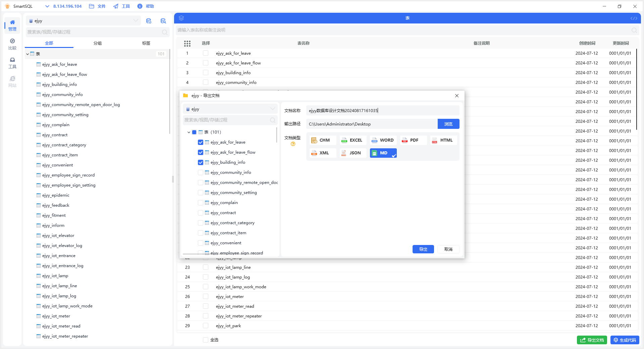This screenshot has height=349, width=644.
Task: Click the dialog tree vertical scrollbar
Action: pos(277,135)
